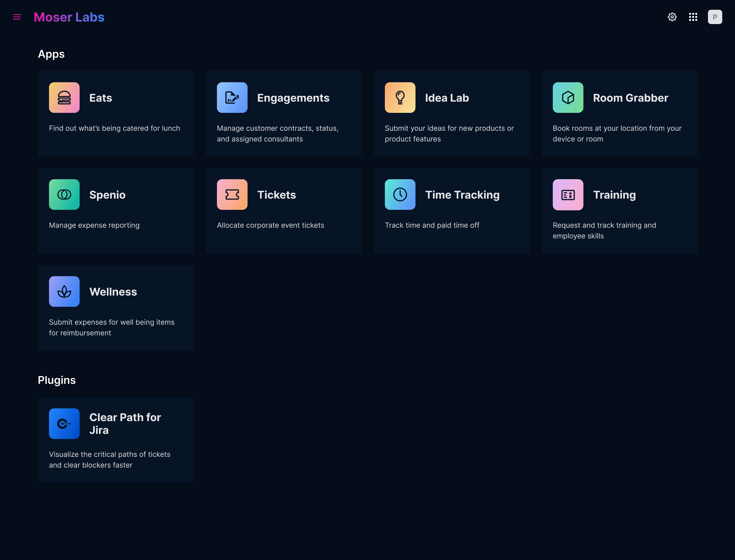Open the app grid launcher
Viewport: 735px width, 560px height.
693,17
